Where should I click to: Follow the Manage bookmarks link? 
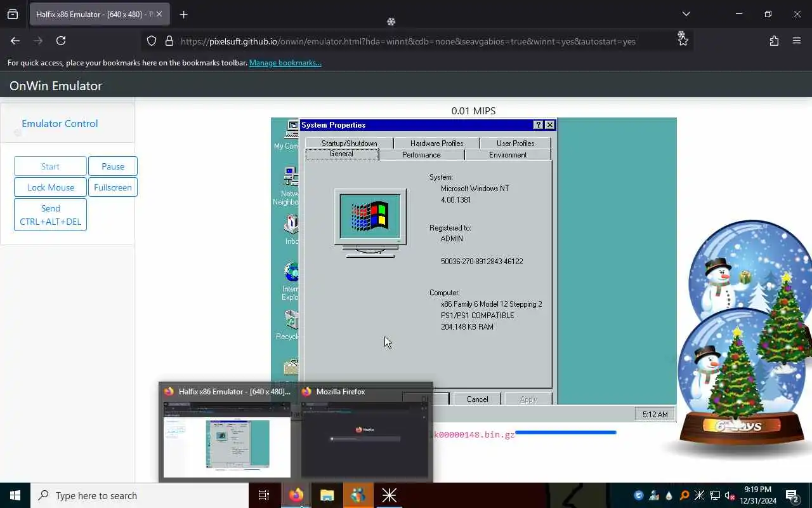(285, 63)
